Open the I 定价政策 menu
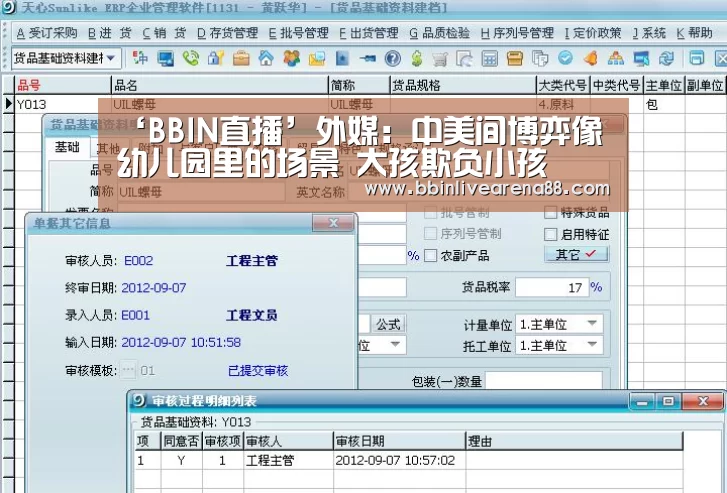This screenshot has width=727, height=493. point(593,33)
